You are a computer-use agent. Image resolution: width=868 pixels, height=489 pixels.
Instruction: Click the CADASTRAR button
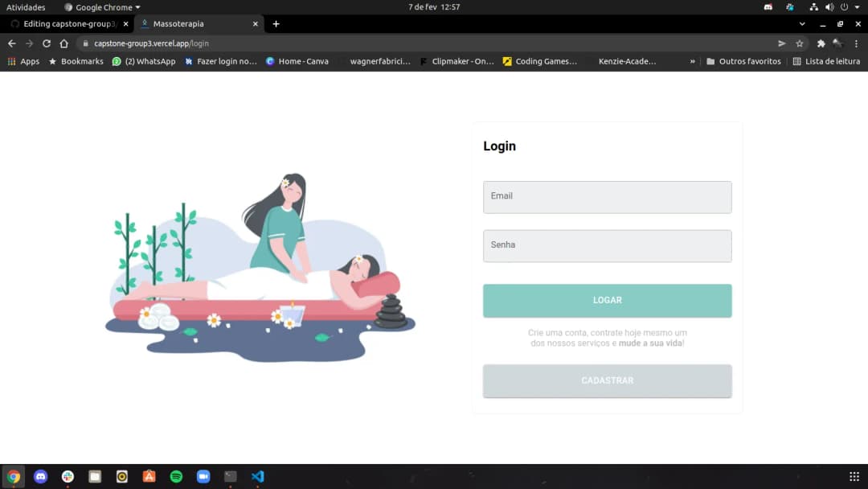pos(607,380)
